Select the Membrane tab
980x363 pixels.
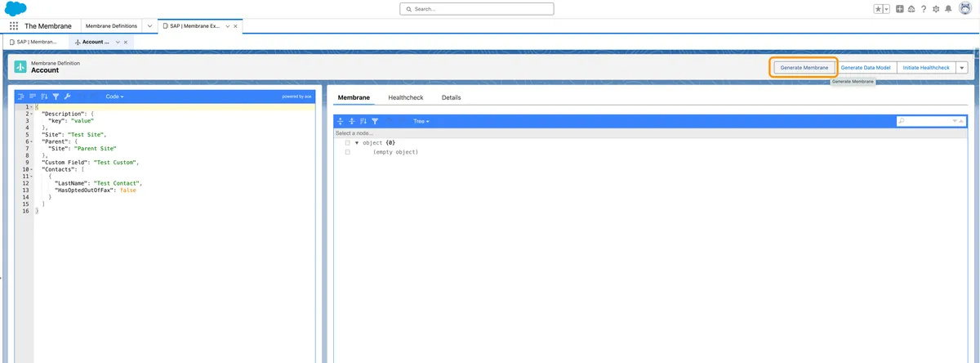(x=354, y=97)
